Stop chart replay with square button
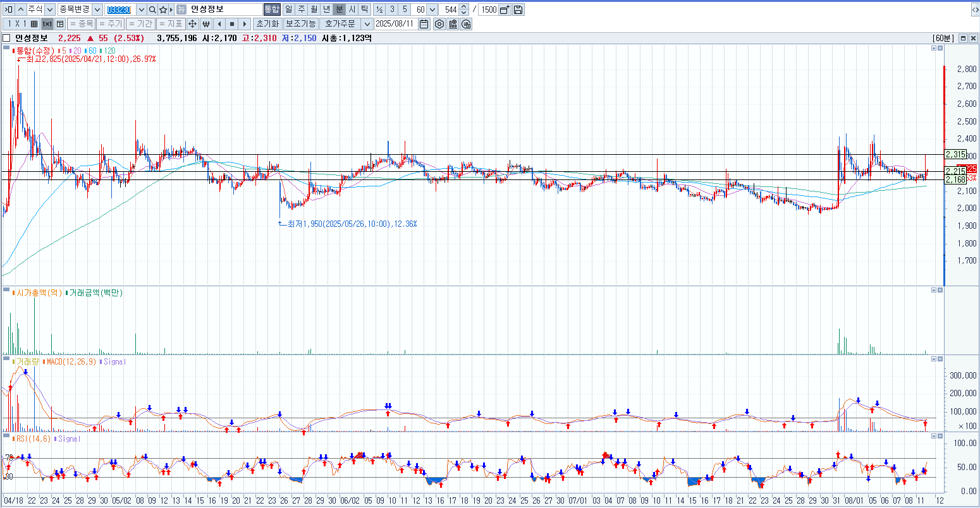This screenshot has height=508, width=980. pyautogui.click(x=232, y=24)
